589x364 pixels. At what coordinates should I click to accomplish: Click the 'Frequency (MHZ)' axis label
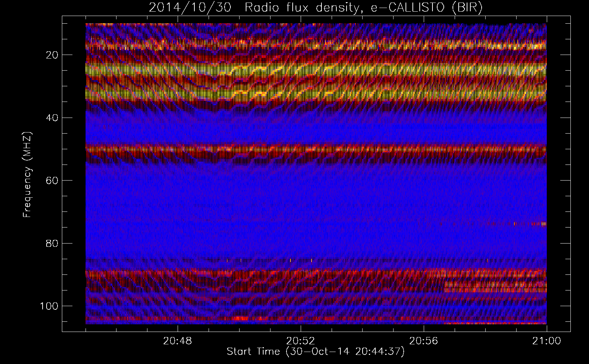click(x=27, y=174)
